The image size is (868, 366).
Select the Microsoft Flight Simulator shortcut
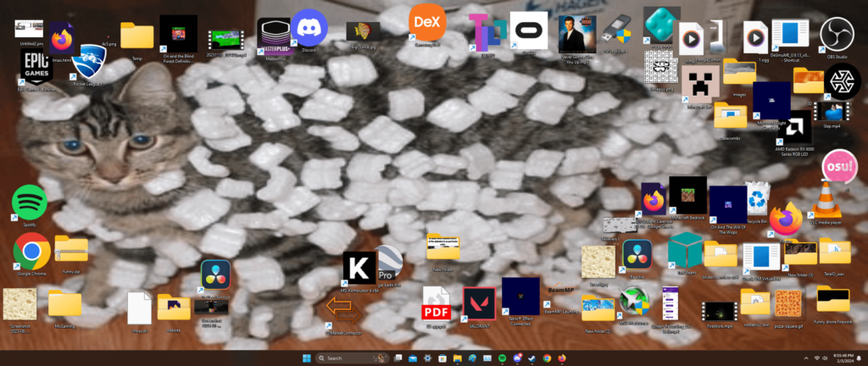point(771,101)
